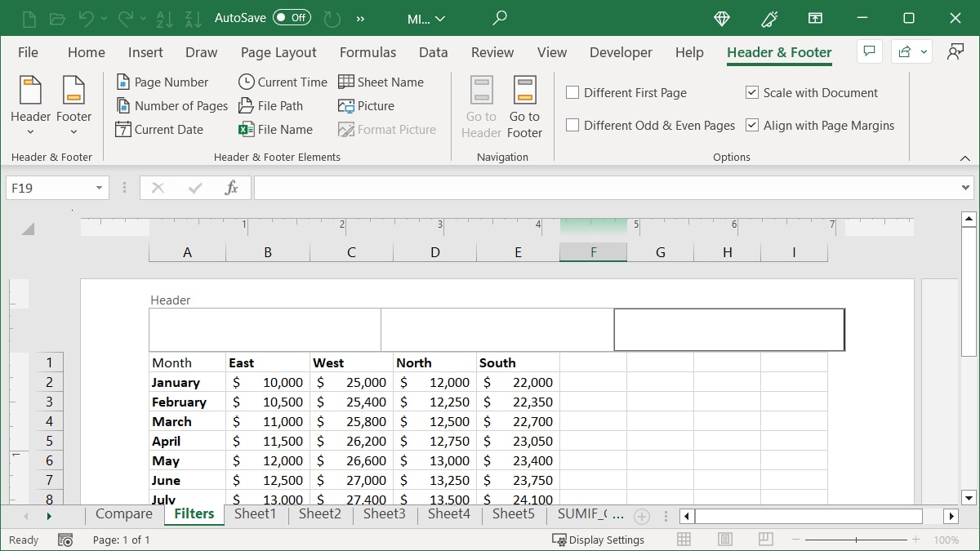Open the Sheet3 worksheet tab
This screenshot has height=551, width=980.
click(x=384, y=513)
